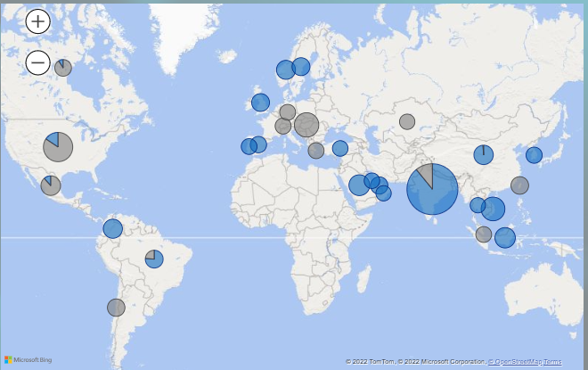Select the Mexico pie bubble
588x370 pixels.
pos(51,185)
